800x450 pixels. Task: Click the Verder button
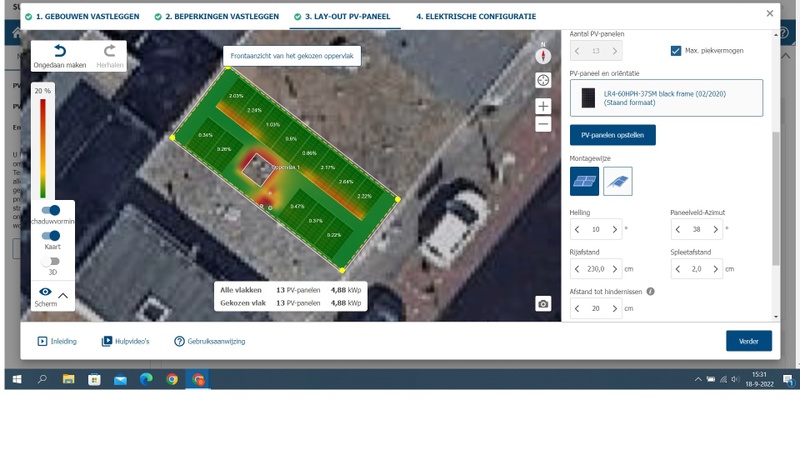[x=748, y=341]
